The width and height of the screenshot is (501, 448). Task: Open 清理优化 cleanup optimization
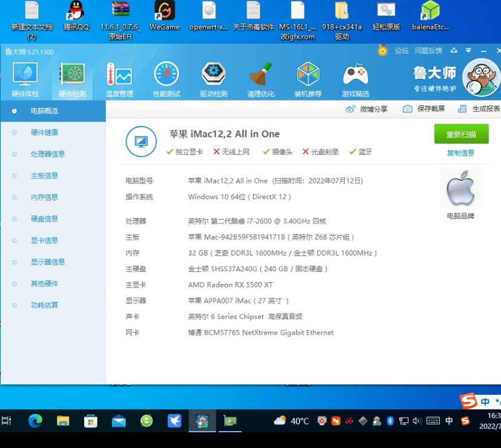(x=260, y=80)
